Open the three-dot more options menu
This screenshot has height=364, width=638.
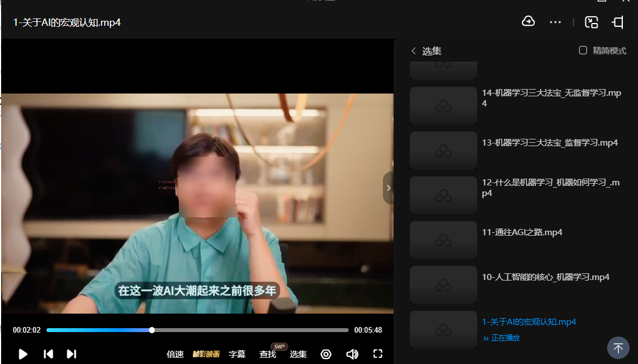point(555,22)
